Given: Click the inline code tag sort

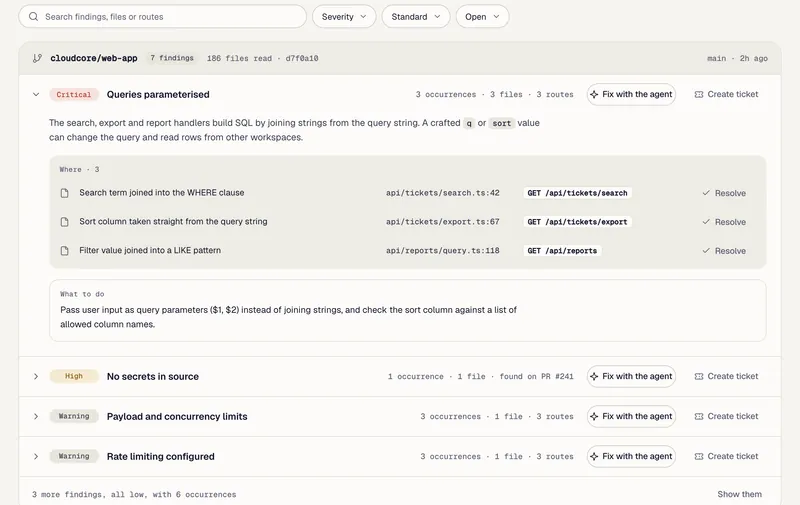Looking at the screenshot, I should 502,123.
